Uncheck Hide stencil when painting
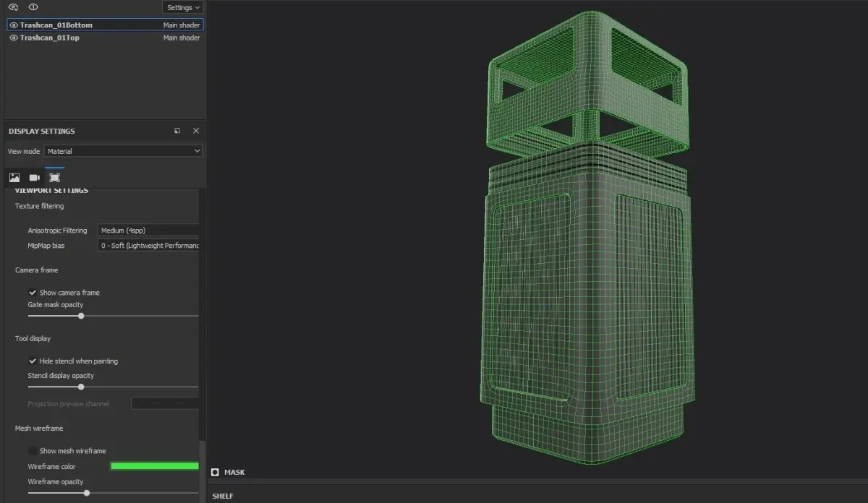Screen dimensions: 868x503 (33, 361)
